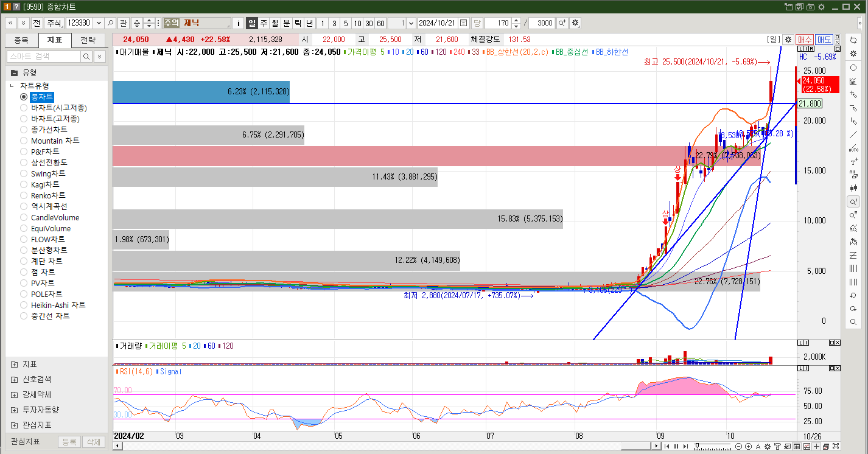Image resolution: width=868 pixels, height=454 pixels.
Task: Select the 월 monthly period button
Action: point(275,23)
